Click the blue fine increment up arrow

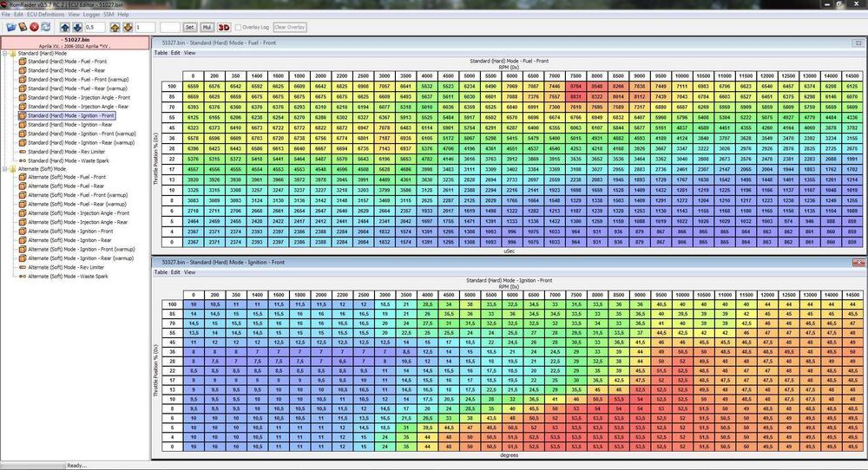[x=65, y=27]
